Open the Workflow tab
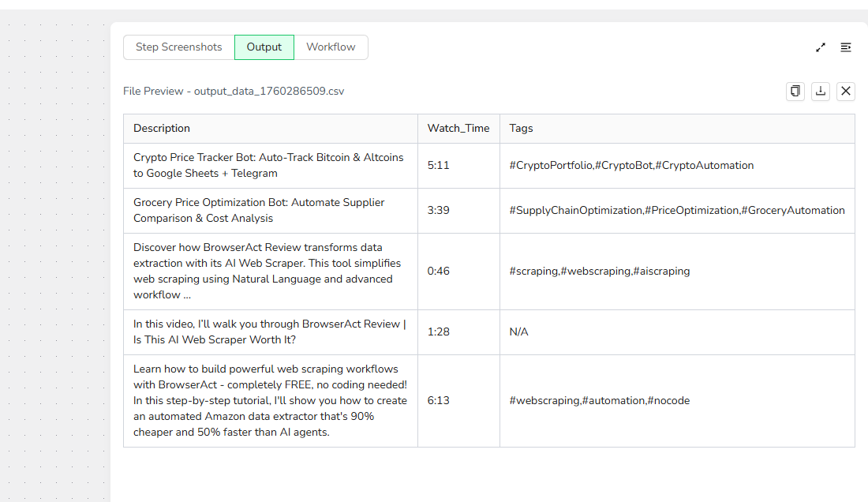This screenshot has width=868, height=502. pyautogui.click(x=331, y=47)
